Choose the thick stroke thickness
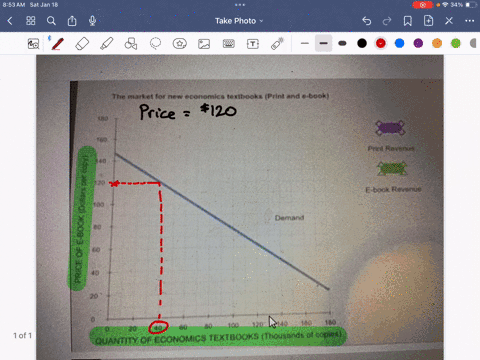Viewport: 480px width, 360px height. [342, 43]
